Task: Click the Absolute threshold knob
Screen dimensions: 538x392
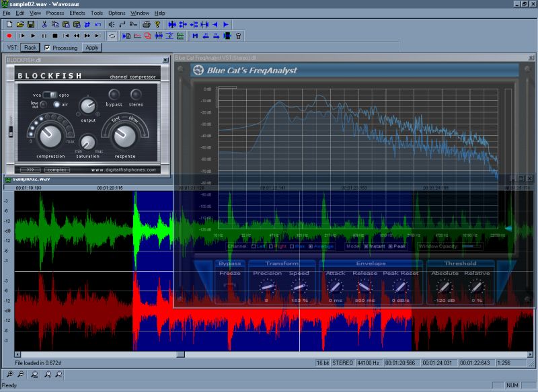Action: tap(445, 286)
